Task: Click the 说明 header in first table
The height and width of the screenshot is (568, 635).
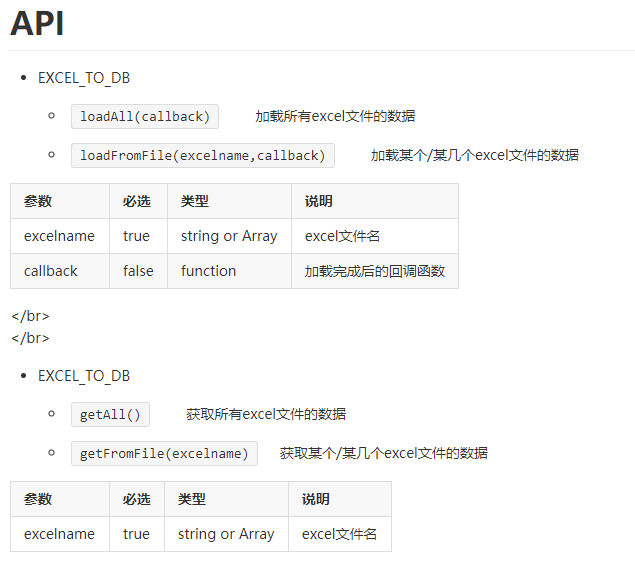Action: tap(319, 201)
